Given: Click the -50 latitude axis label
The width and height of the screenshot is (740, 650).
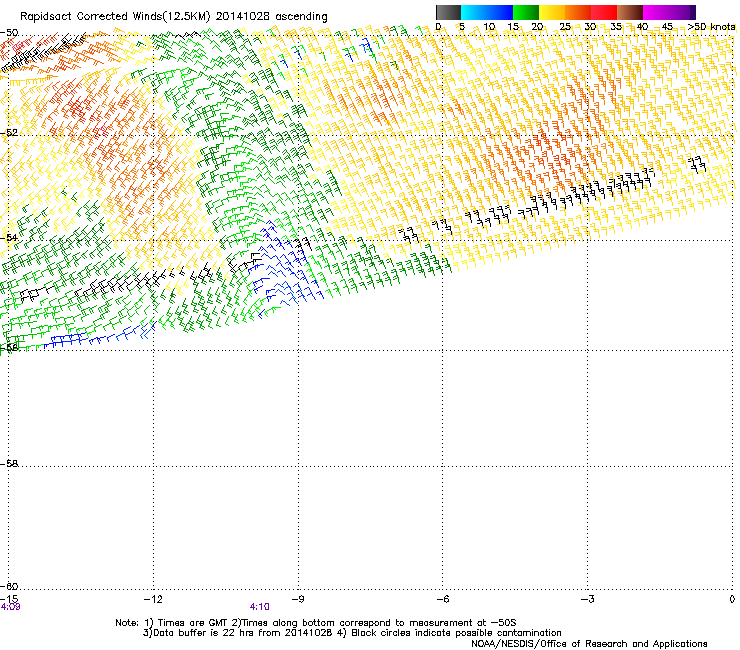Looking at the screenshot, I should click(9, 33).
